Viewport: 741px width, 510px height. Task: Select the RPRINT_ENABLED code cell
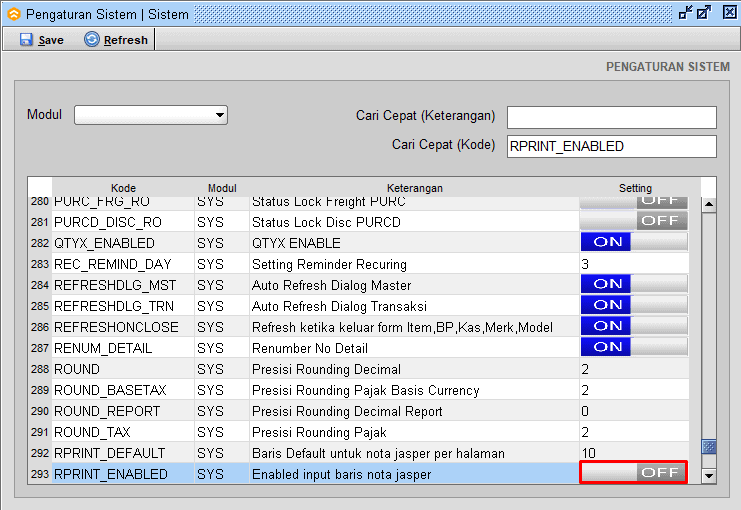tap(123, 474)
